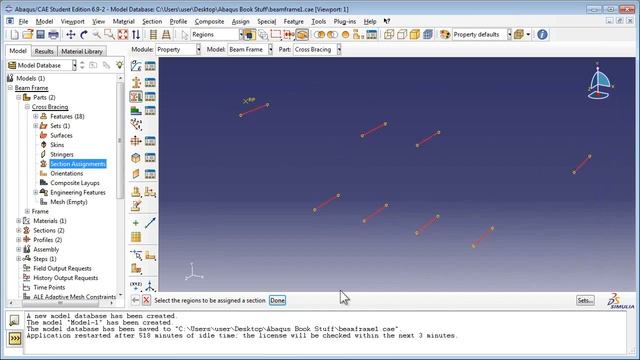Image resolution: width=640 pixels, height=360 pixels.
Task: Toggle wireframe render style
Action: click(389, 35)
